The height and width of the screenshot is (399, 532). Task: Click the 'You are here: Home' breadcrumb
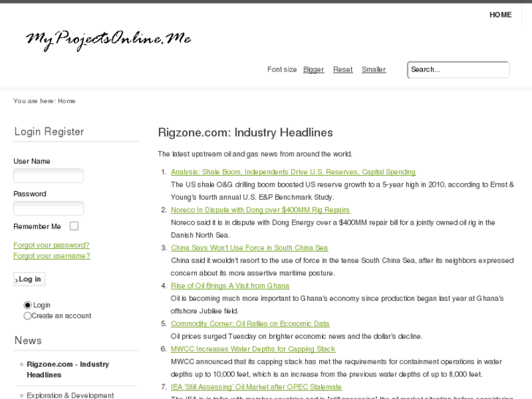click(x=45, y=101)
